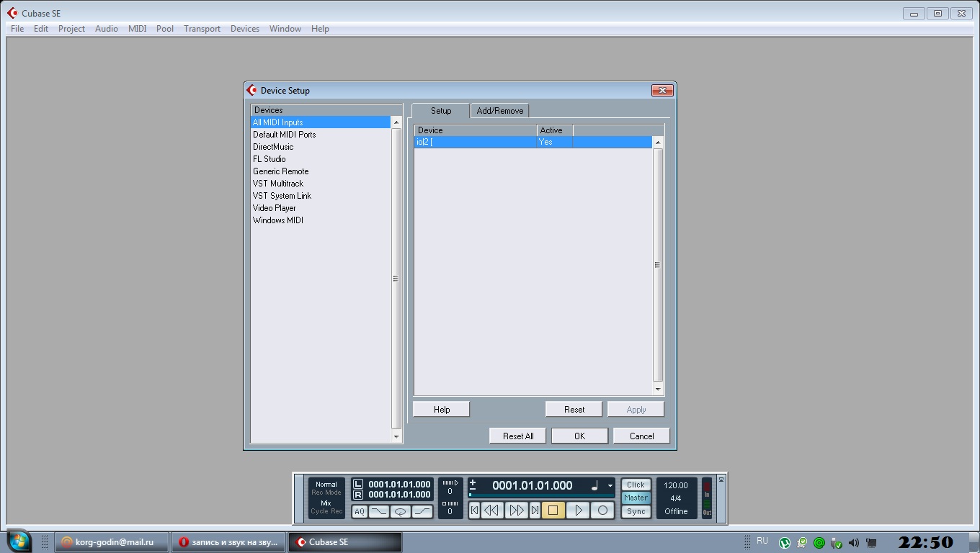Open the Transport menu
980x553 pixels.
point(202,29)
